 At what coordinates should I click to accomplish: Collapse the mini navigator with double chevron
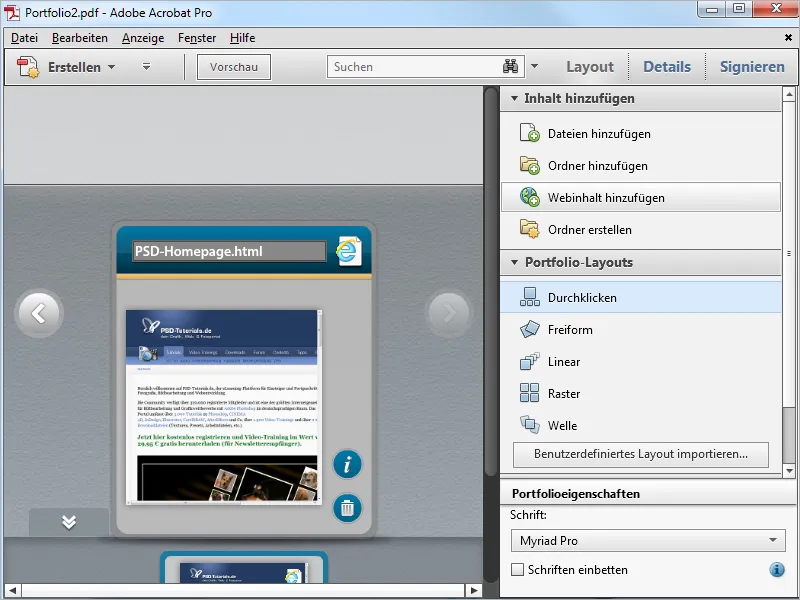69,522
